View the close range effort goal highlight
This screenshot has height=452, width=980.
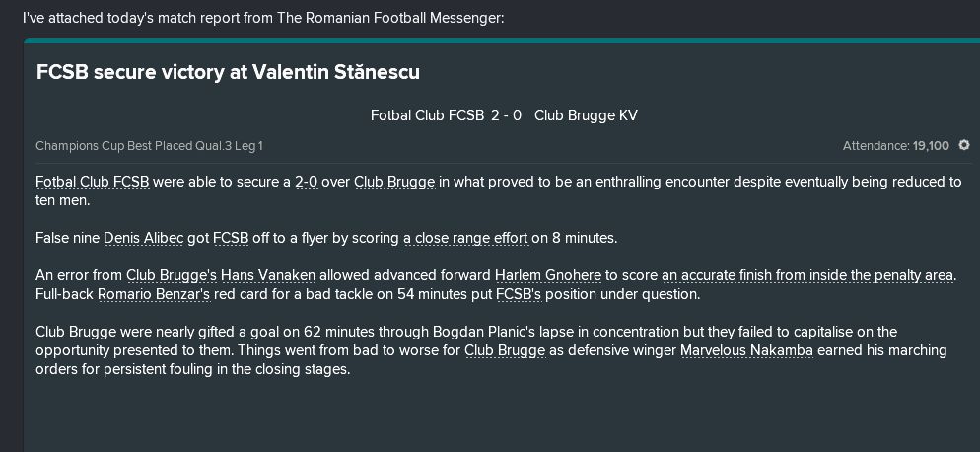pyautogui.click(x=465, y=239)
